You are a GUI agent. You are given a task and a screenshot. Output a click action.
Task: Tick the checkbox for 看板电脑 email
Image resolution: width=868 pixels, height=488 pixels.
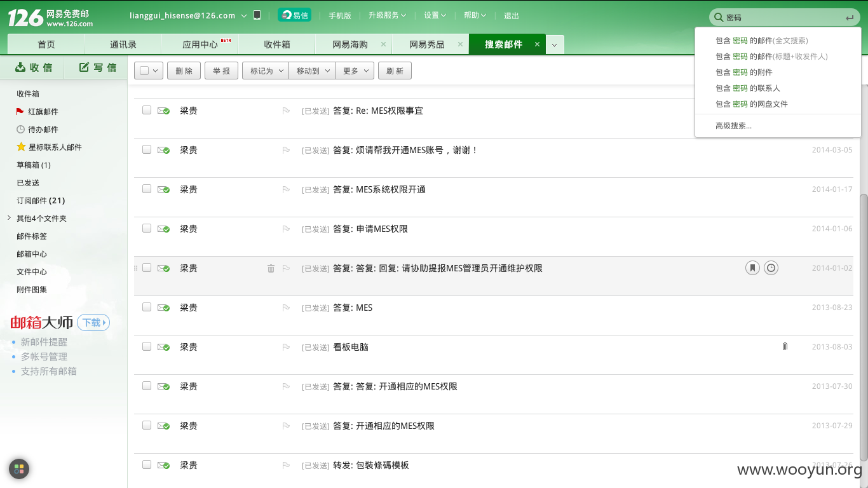(147, 346)
